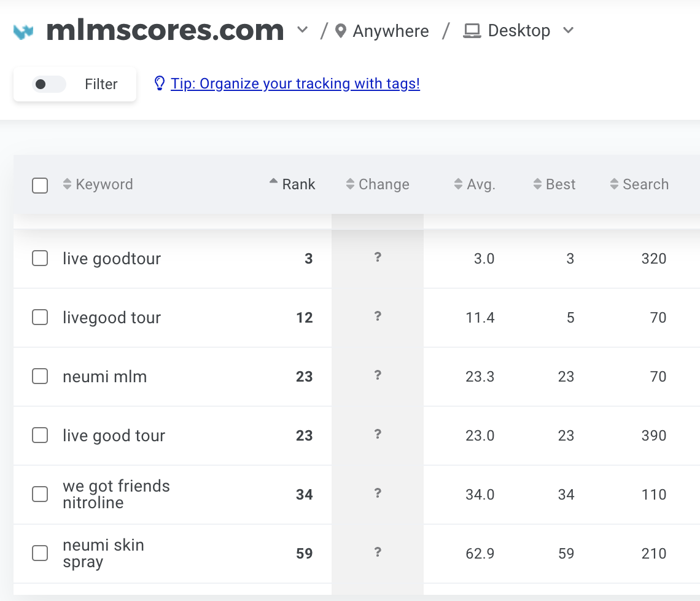The height and width of the screenshot is (601, 700).
Task: Click the Desktop monitor device icon
Action: click(x=472, y=31)
